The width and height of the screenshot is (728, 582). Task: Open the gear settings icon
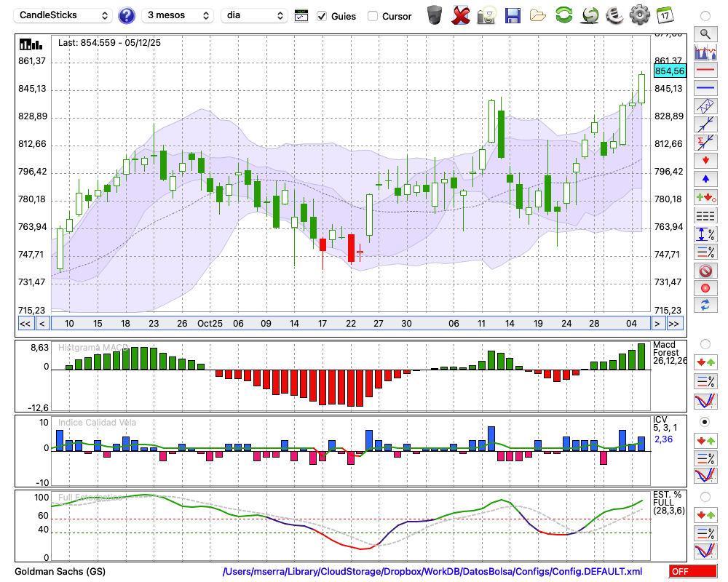[x=639, y=15]
